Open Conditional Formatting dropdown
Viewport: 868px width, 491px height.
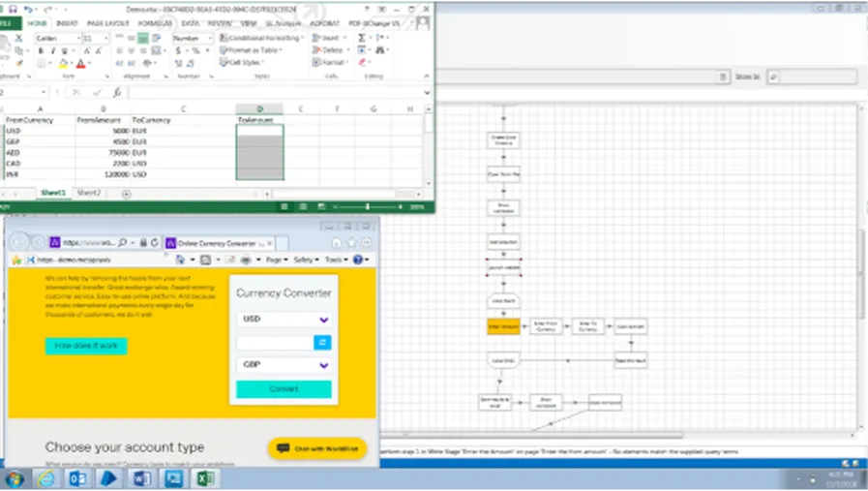coord(262,38)
